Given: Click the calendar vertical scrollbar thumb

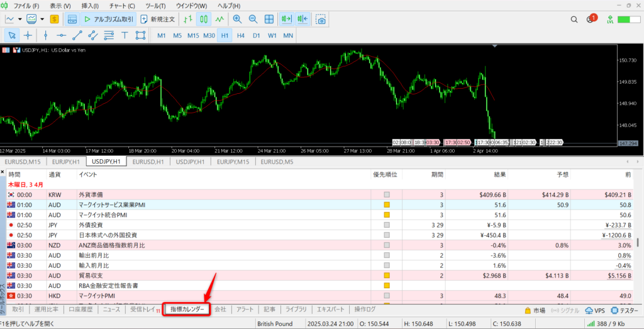Looking at the screenshot, I should 638,242.
